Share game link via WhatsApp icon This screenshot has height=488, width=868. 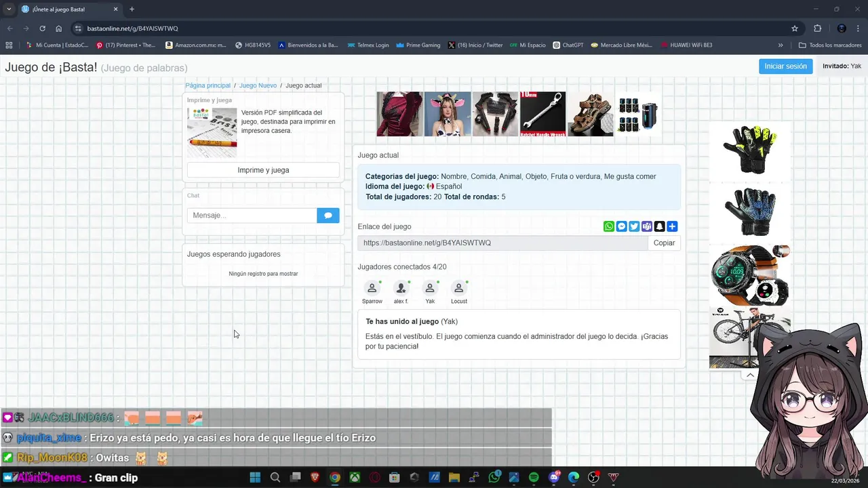[609, 226]
